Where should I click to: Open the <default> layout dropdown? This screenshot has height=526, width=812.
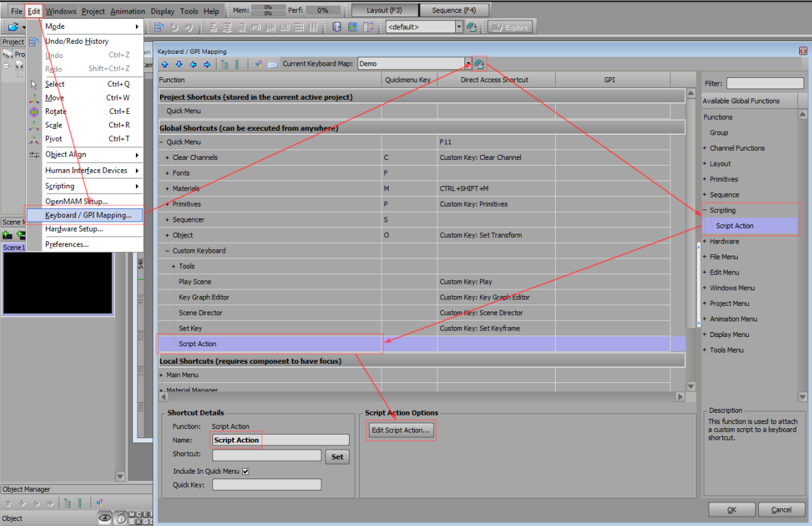pos(458,27)
